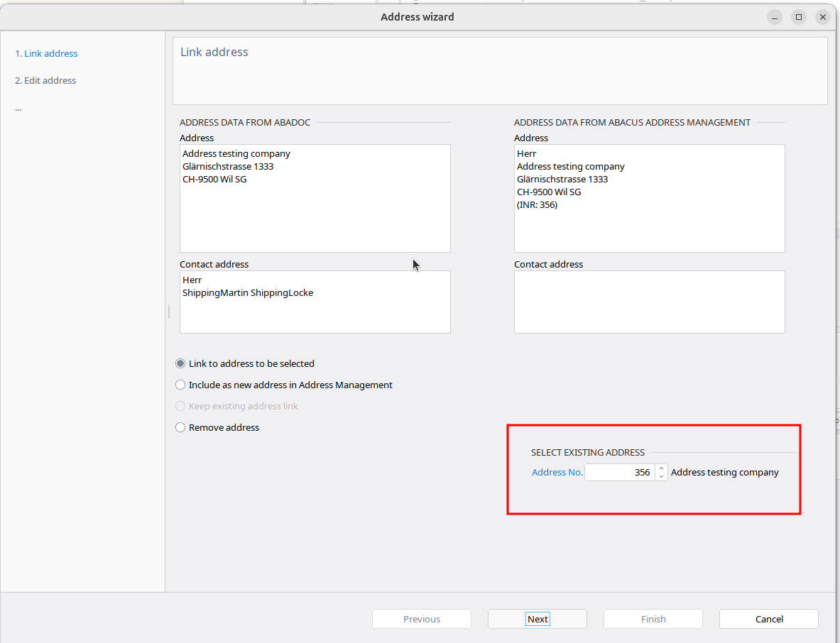Cancel the address wizard

click(x=768, y=619)
